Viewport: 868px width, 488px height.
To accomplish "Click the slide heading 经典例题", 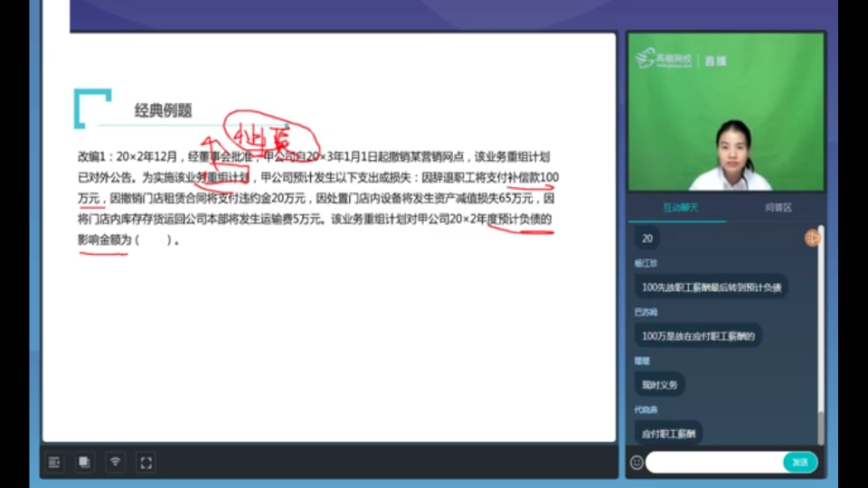I will (164, 110).
